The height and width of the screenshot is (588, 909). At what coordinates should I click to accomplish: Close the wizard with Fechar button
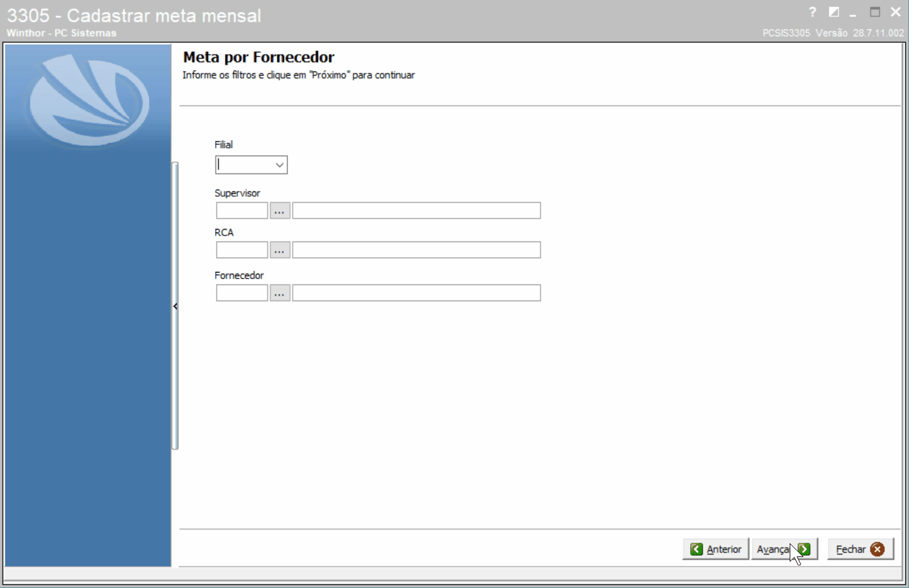click(x=861, y=549)
